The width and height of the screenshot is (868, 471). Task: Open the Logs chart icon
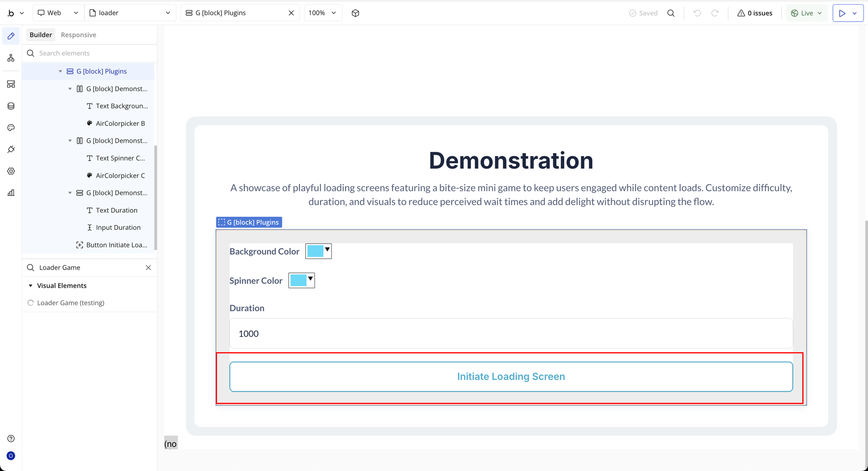[11, 193]
